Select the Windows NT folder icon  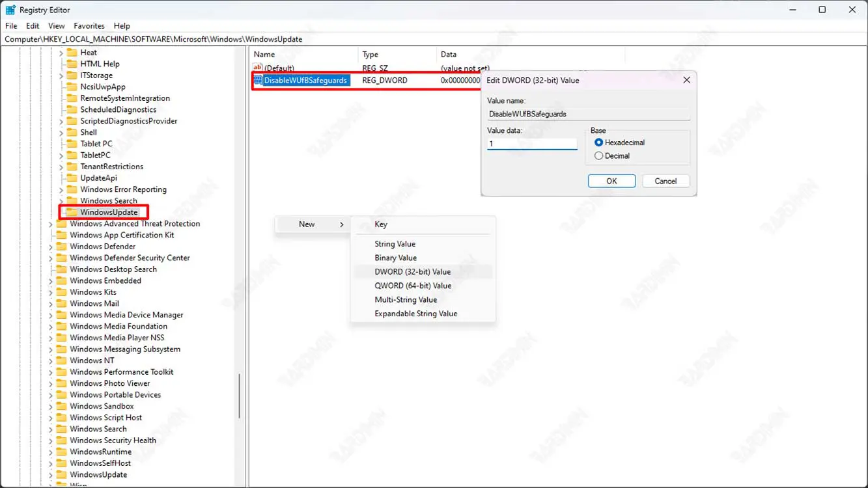click(61, 360)
